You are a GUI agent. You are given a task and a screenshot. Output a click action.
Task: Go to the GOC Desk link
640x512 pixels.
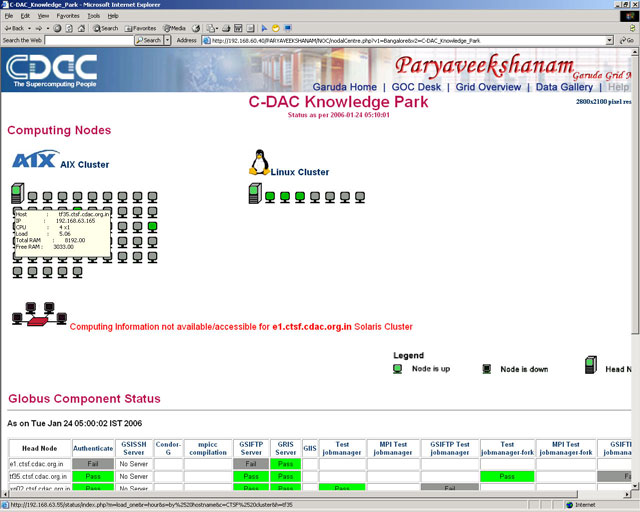(x=416, y=87)
